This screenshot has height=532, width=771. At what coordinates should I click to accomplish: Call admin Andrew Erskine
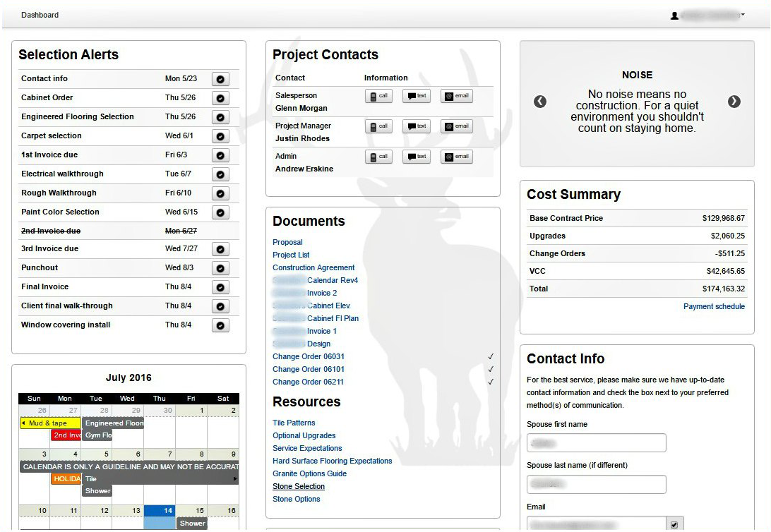(x=378, y=157)
